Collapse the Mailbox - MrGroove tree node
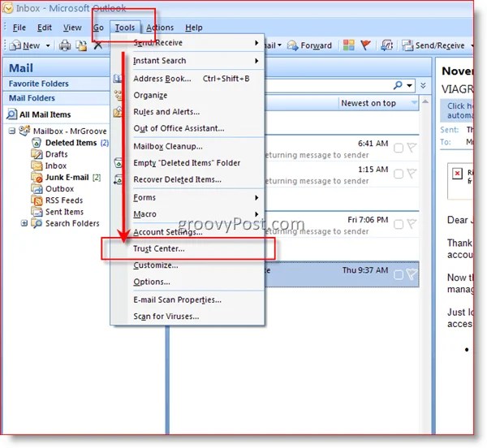This screenshot has height=448, width=487. [x=12, y=131]
